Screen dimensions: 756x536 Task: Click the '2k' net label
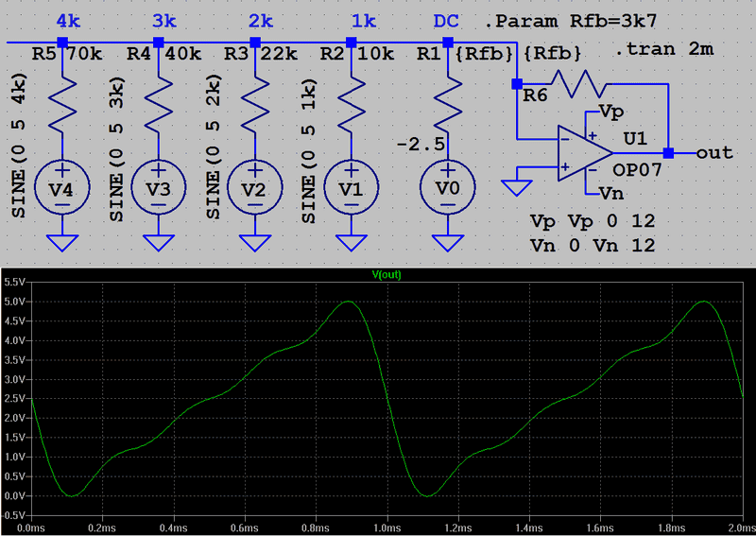click(x=261, y=21)
